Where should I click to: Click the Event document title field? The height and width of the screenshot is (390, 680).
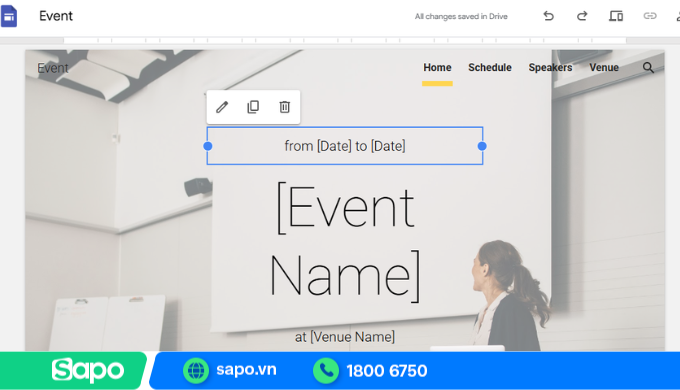click(56, 16)
